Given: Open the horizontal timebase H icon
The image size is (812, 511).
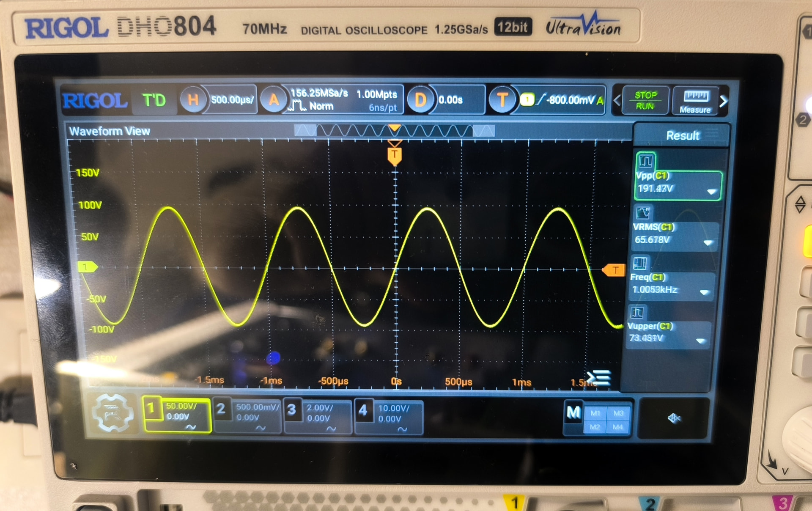Looking at the screenshot, I should pos(193,100).
